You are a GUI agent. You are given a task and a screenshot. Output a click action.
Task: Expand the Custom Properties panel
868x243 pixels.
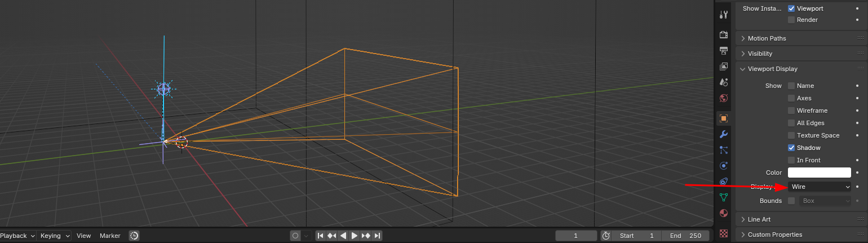coord(801,235)
